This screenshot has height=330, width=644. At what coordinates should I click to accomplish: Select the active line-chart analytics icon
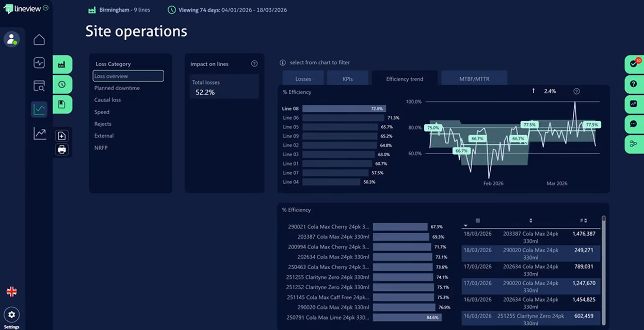click(x=39, y=109)
